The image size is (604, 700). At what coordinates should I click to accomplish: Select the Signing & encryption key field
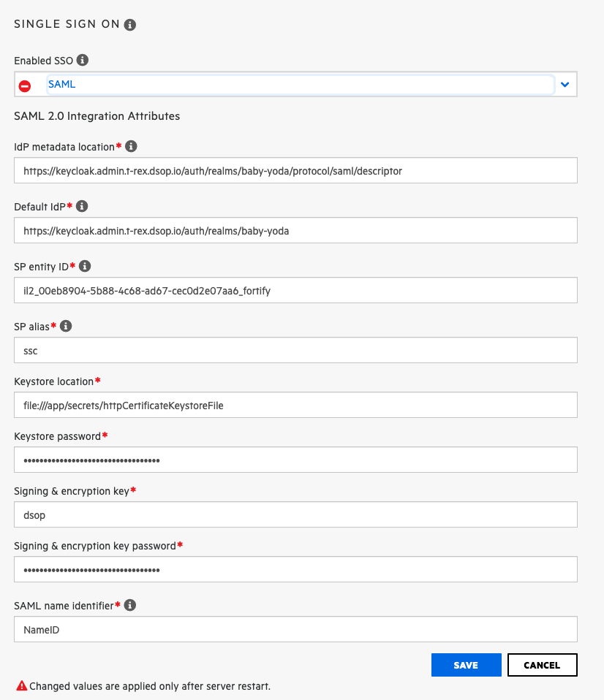[295, 514]
